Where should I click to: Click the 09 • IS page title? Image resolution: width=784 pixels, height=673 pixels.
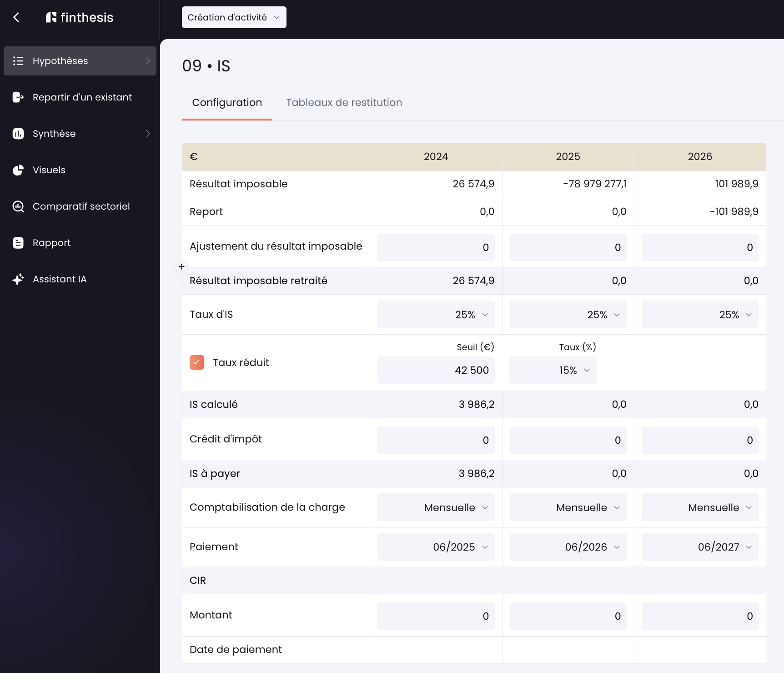point(206,66)
